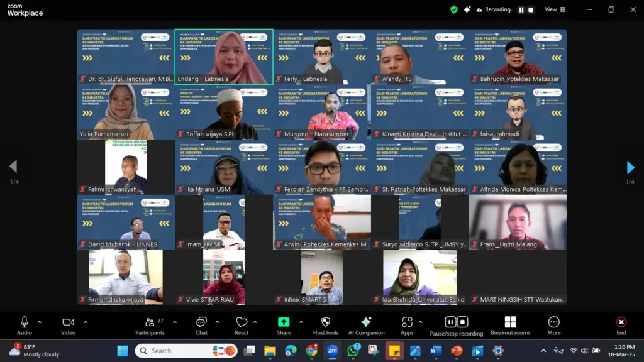The width and height of the screenshot is (644, 362).
Task: Open the View layout menu
Action: [555, 9]
